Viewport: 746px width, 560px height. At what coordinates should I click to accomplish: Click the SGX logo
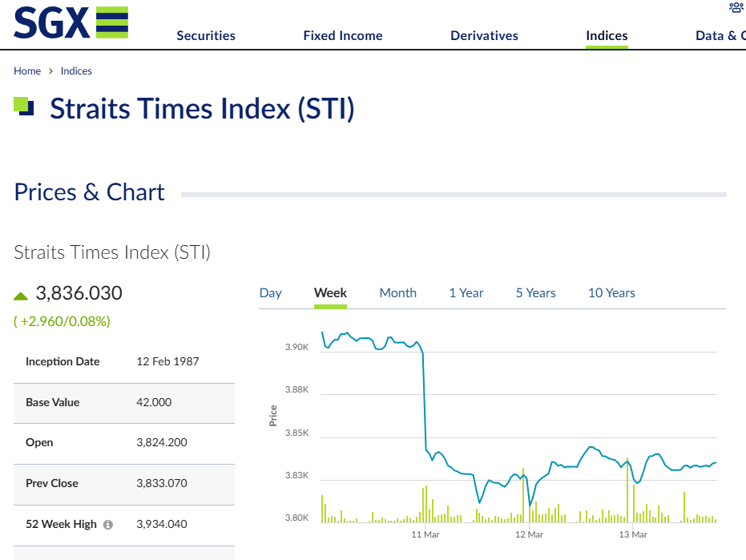[71, 22]
